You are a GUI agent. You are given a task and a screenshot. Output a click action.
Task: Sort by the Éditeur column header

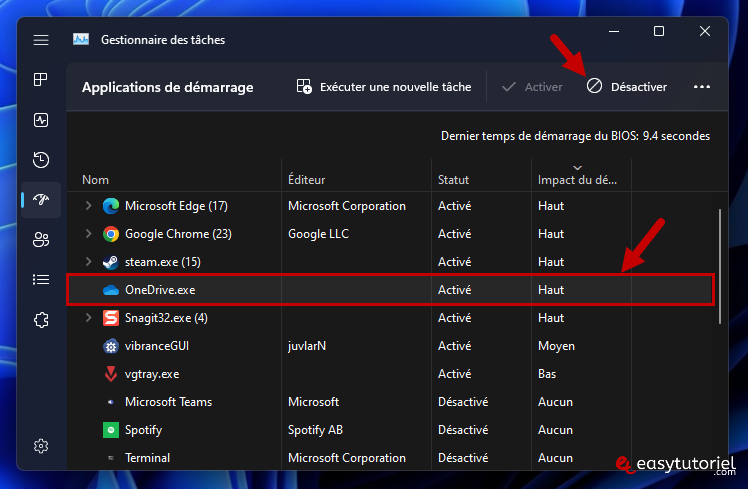[x=306, y=180]
